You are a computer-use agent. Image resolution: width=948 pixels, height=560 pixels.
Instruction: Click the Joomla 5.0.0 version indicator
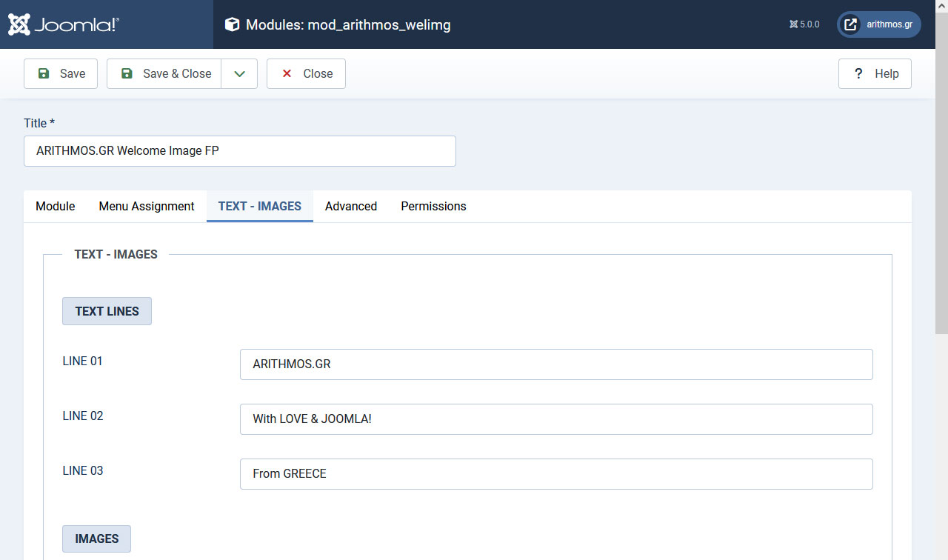(804, 24)
